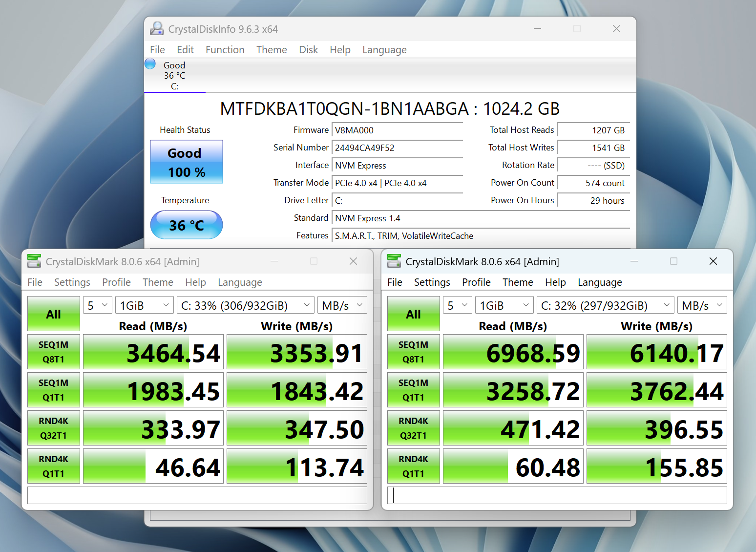Click comment field at bottom of right window
This screenshot has width=756, height=552.
[x=557, y=495]
